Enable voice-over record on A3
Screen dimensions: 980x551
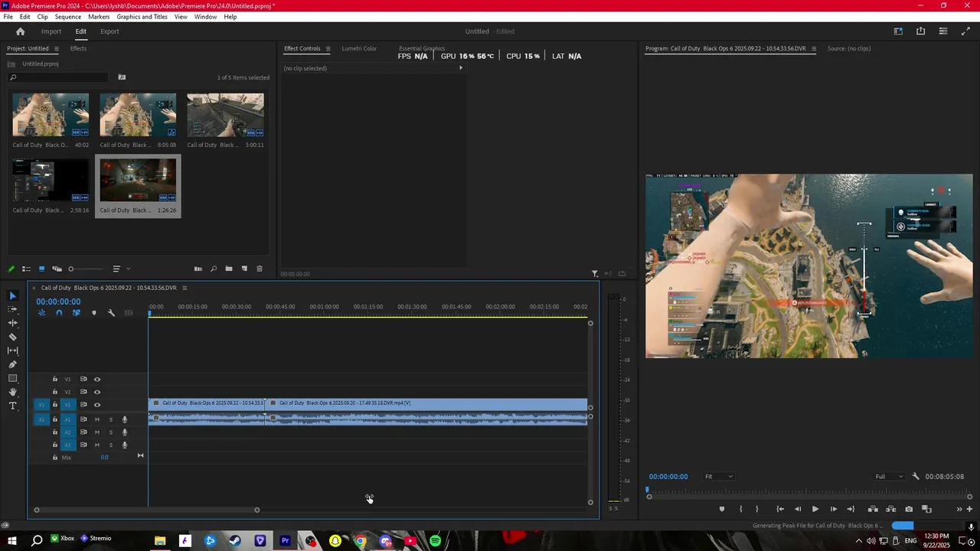tap(125, 445)
